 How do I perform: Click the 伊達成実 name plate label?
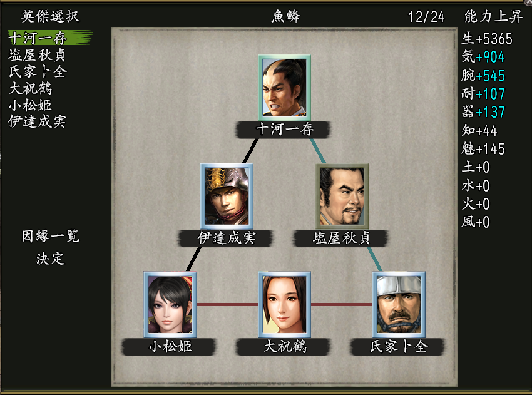tap(225, 239)
